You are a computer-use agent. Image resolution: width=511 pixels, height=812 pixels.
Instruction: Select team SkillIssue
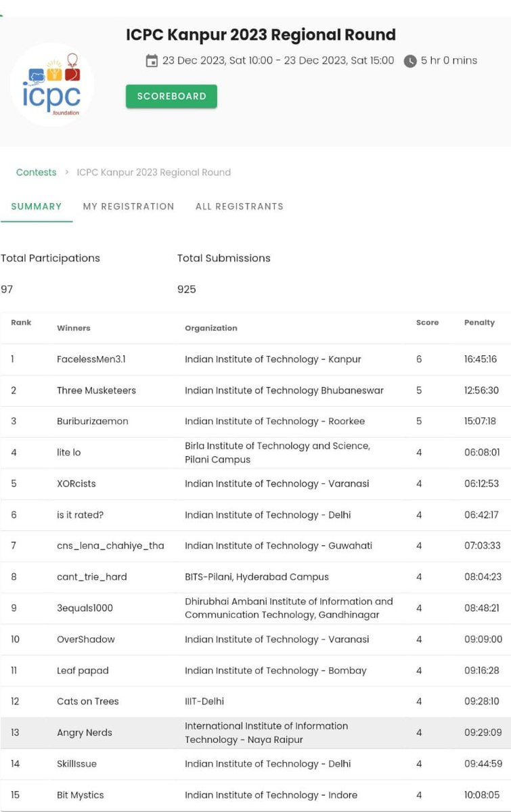click(x=76, y=764)
